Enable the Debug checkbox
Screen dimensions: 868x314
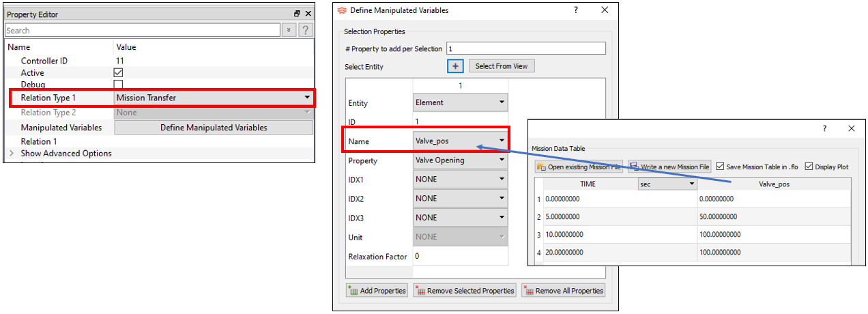(118, 85)
